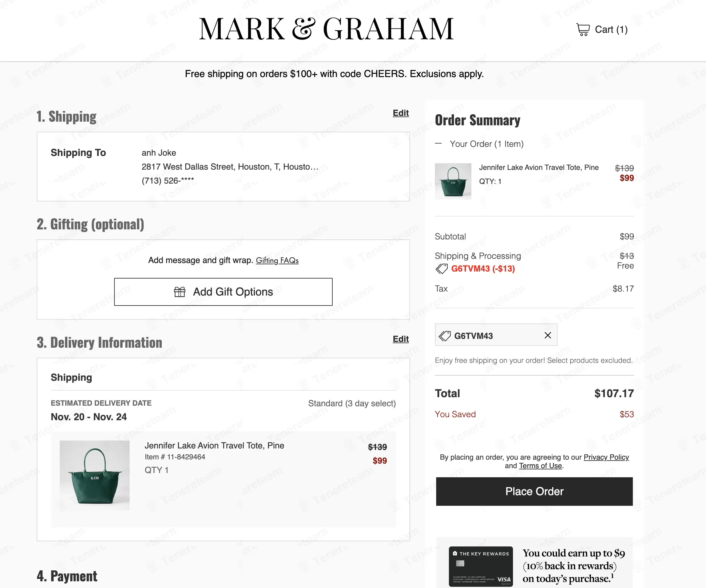This screenshot has height=588, width=706.
Task: Collapse the Your Order item list
Action: [x=438, y=144]
